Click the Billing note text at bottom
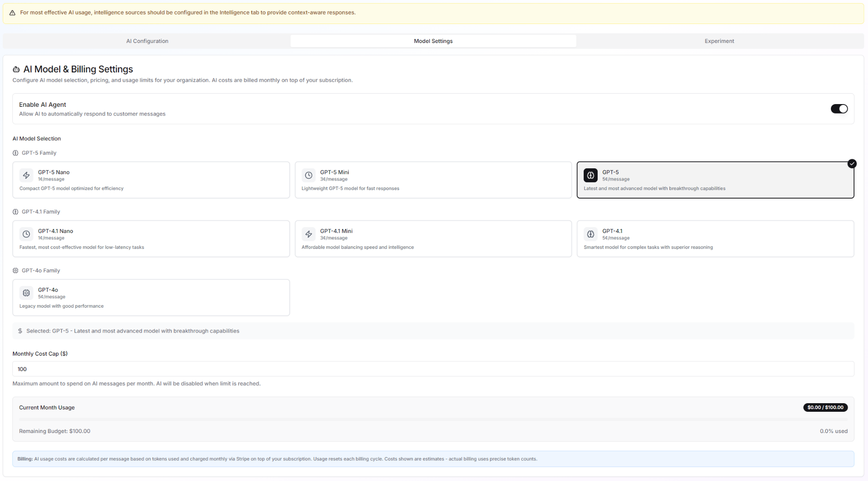This screenshot has width=868, height=481. [277, 459]
